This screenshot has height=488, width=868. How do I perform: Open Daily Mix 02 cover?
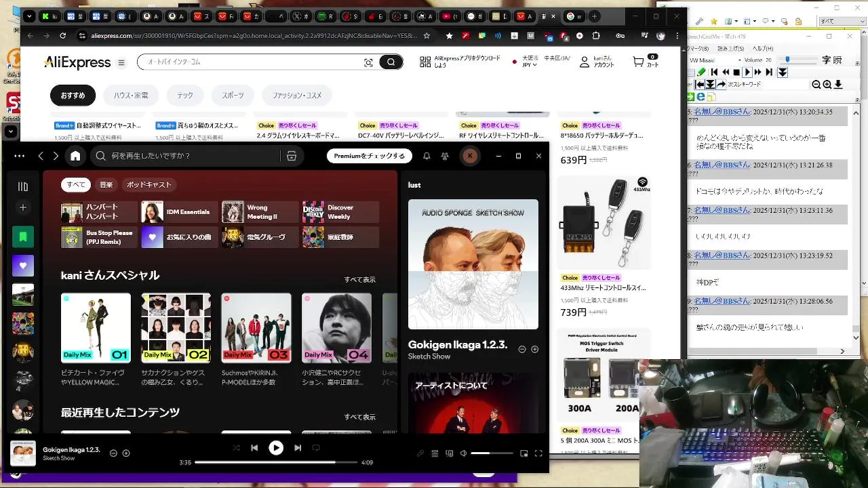pos(176,328)
